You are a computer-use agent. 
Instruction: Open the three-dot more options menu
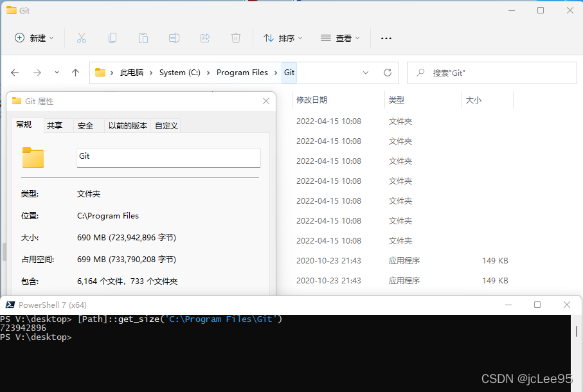pos(386,39)
